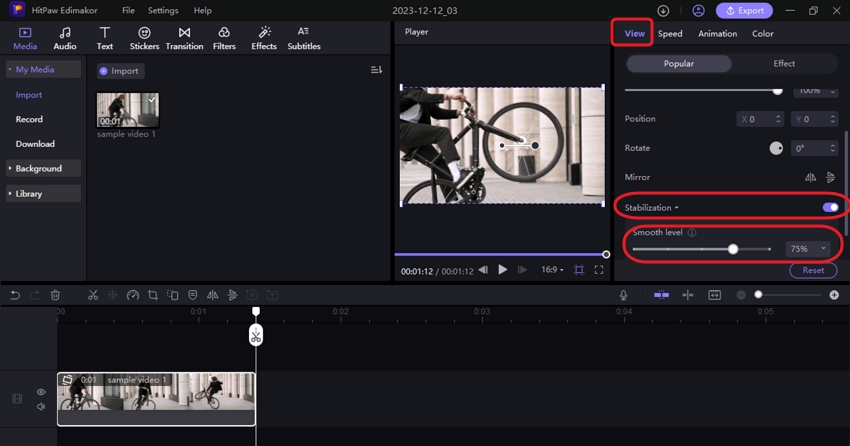Click the Reset button
The height and width of the screenshot is (446, 850).
click(x=813, y=270)
